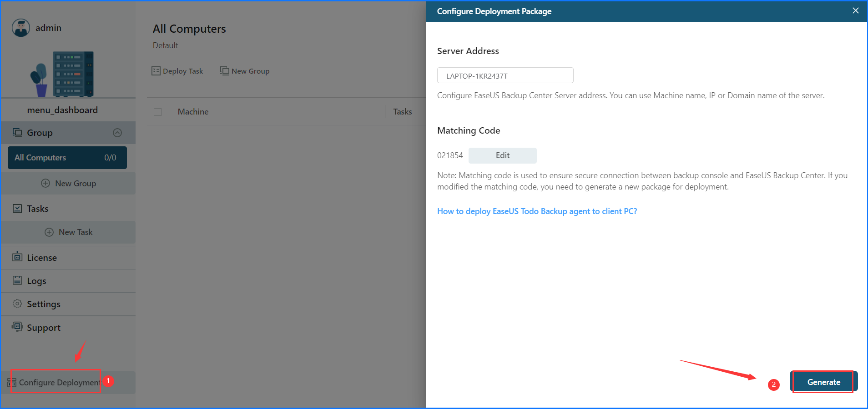Collapse the Group section chevron
The height and width of the screenshot is (409, 868).
click(x=117, y=133)
